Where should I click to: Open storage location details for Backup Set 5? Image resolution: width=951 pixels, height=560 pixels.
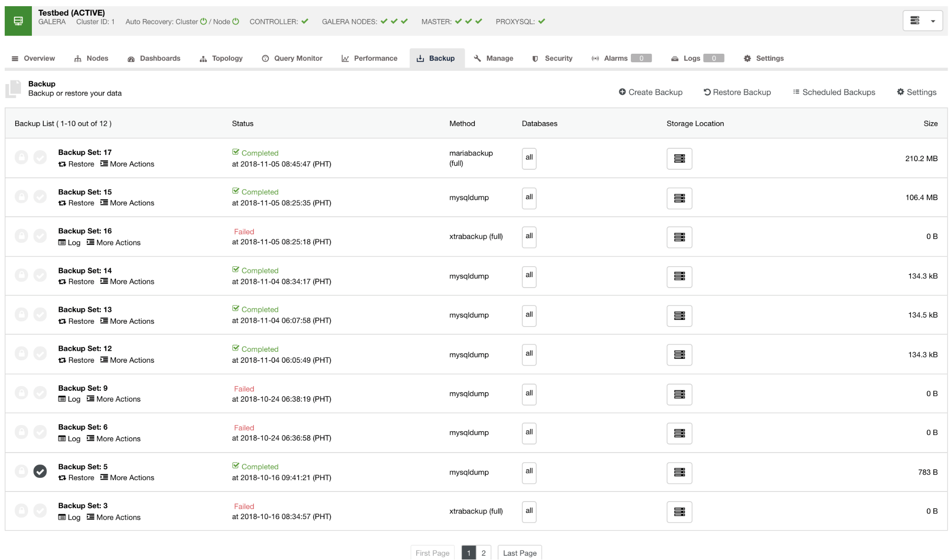[x=679, y=473]
